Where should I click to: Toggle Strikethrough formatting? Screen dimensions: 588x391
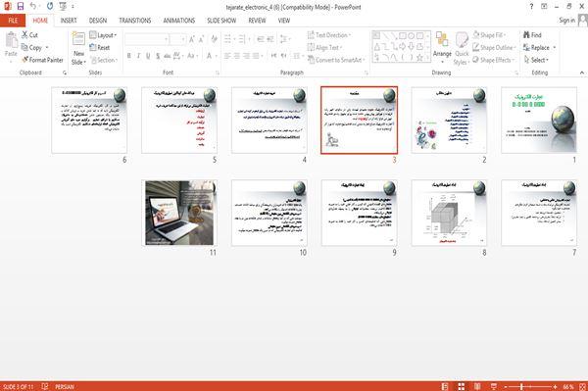168,56
